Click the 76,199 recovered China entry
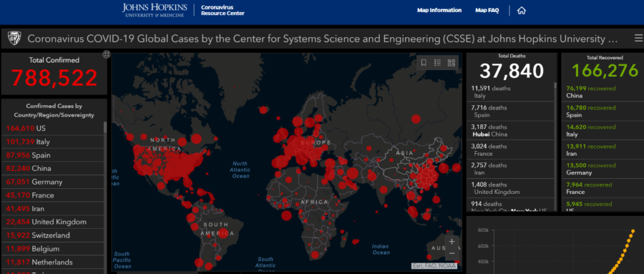Screen dimensions: 644x274 pos(602,92)
